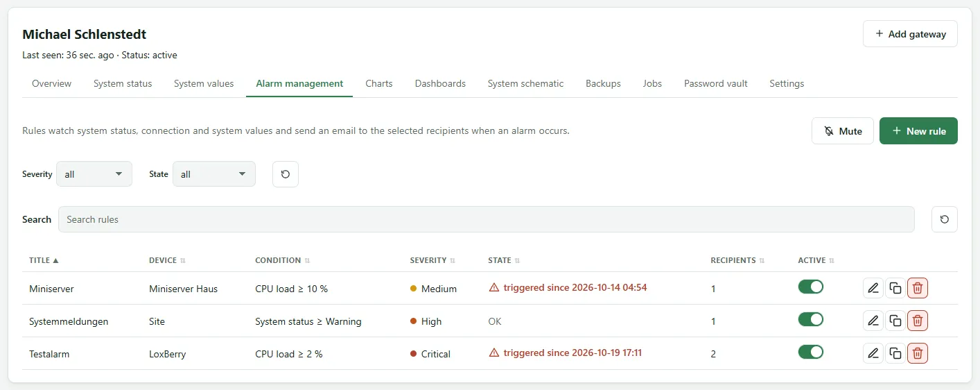Open the System values tab
Screen dimensions: 980x390
tap(204, 83)
